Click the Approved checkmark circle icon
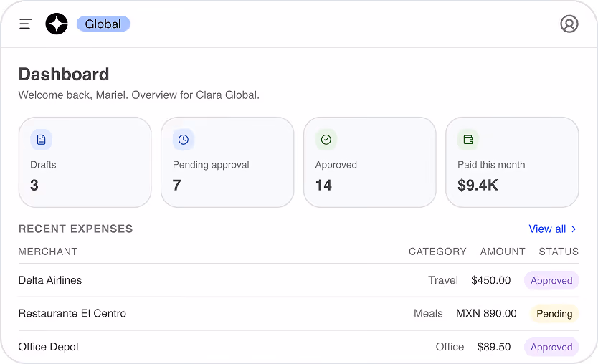 point(326,140)
